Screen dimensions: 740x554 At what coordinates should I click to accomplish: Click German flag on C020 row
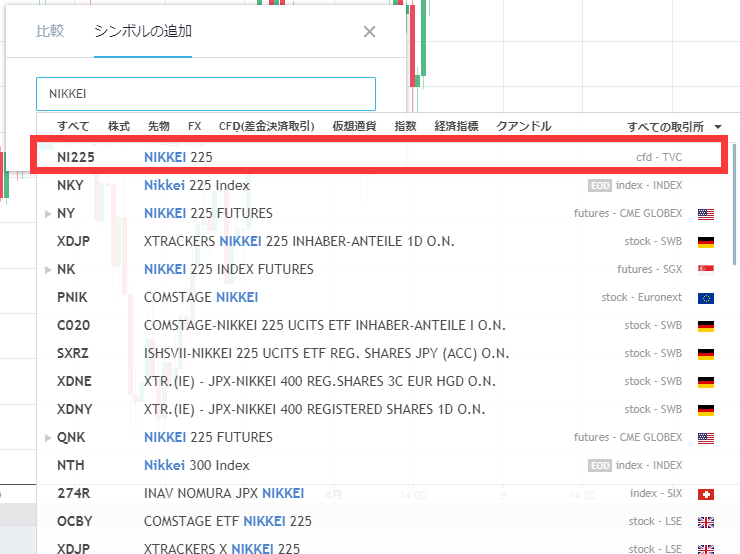pyautogui.click(x=706, y=326)
